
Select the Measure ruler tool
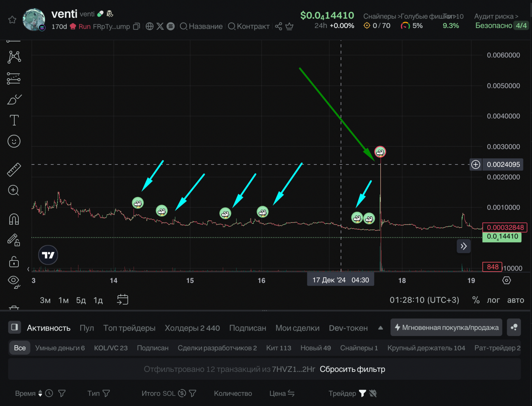(14, 170)
